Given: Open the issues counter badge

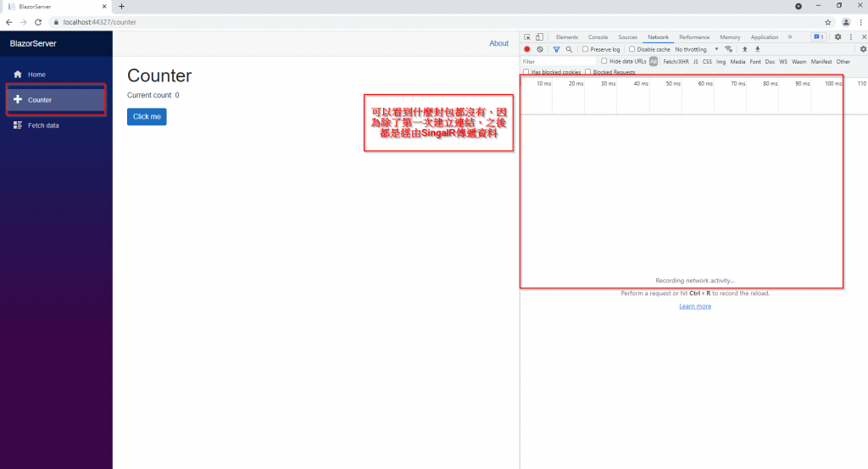Looking at the screenshot, I should coord(819,37).
